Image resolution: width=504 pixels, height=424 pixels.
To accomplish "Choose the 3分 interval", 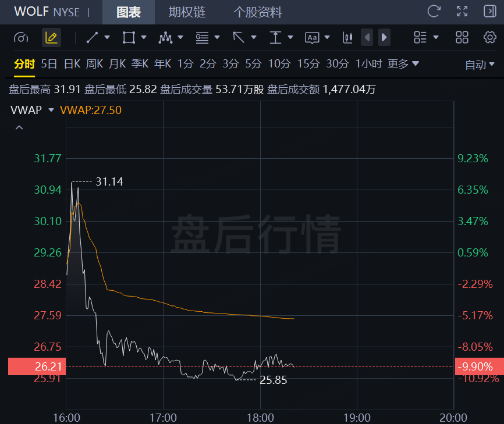I will pos(231,63).
